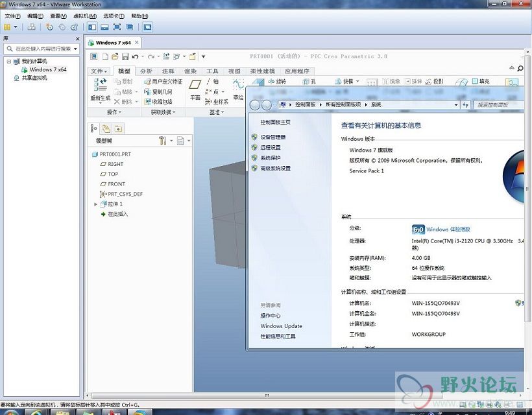Toggle the VMware console view icon

click(147, 27)
